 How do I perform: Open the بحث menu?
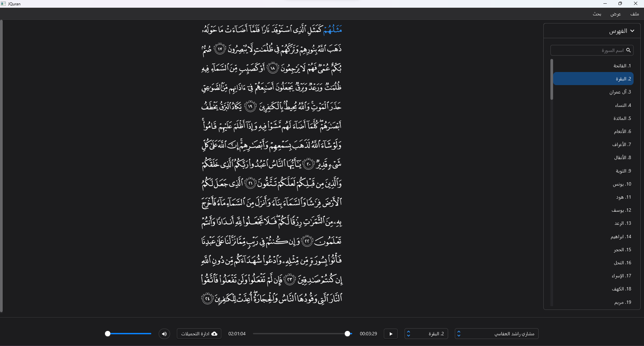coord(597,14)
